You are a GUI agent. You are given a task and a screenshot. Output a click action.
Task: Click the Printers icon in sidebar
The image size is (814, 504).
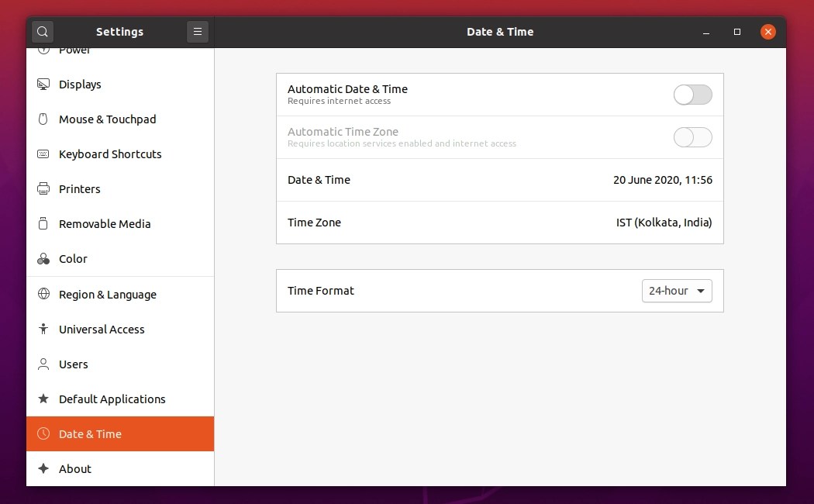tap(42, 188)
